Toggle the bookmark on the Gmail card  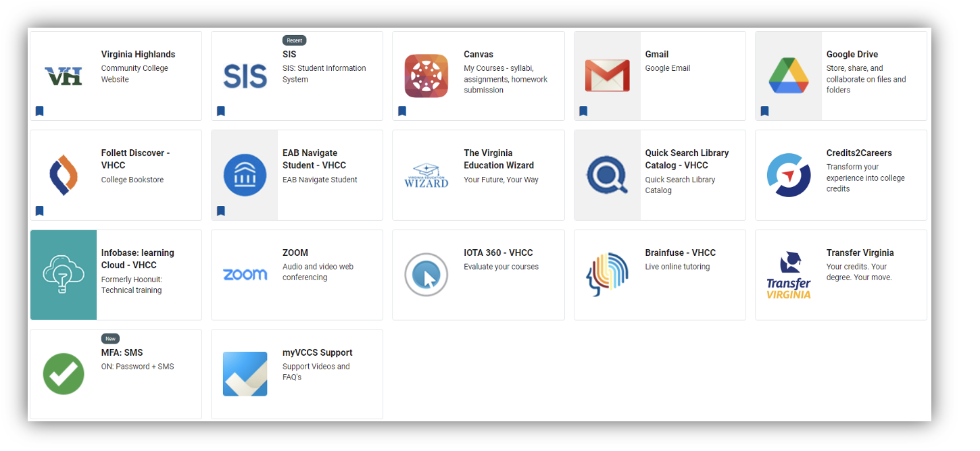click(583, 111)
